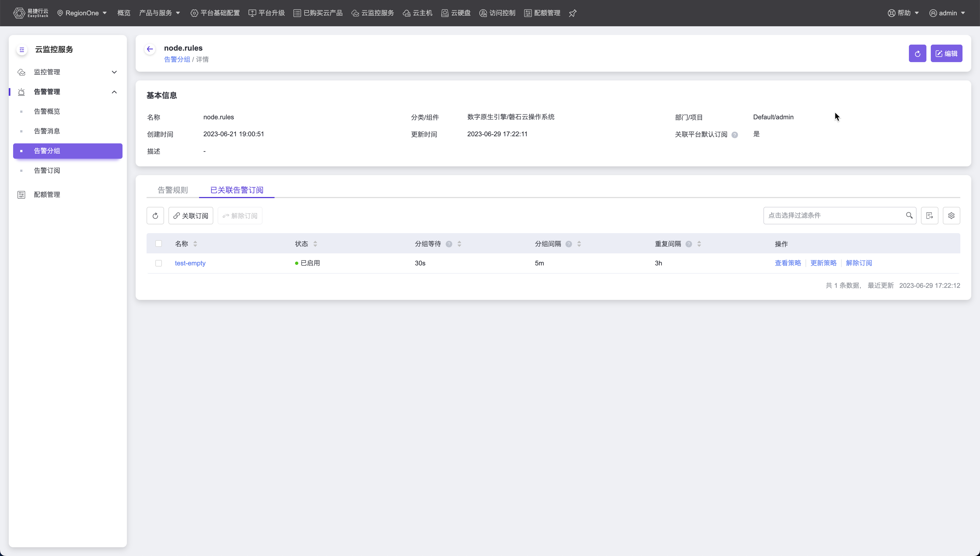This screenshot has width=980, height=556.
Task: Click the search magnifier icon
Action: click(x=909, y=215)
